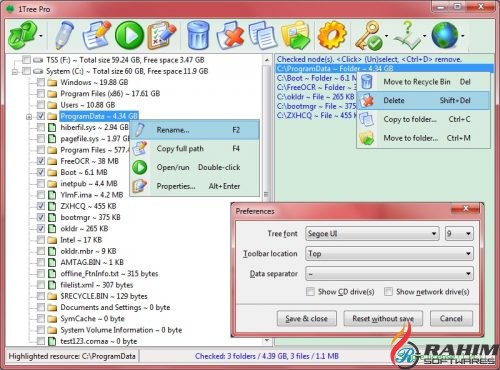Select C:\ProgramData row in checked nodes list
500x370 pixels.
(385, 69)
